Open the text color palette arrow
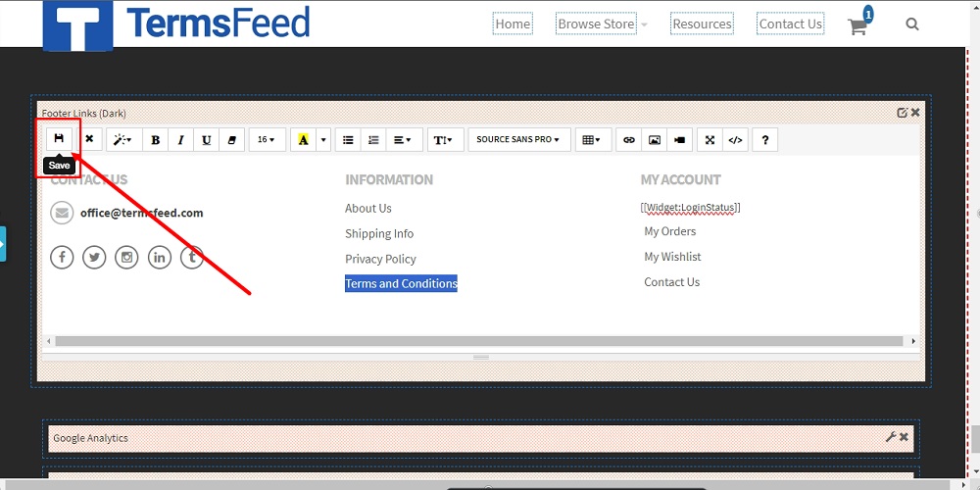 coord(323,139)
